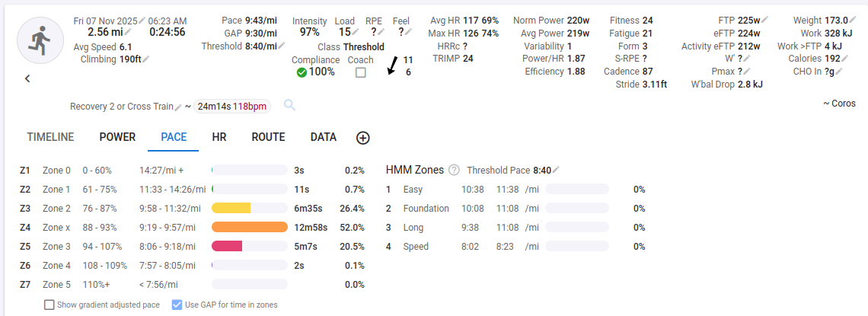Click the pencil icon beside FTP 225w

tap(764, 20)
